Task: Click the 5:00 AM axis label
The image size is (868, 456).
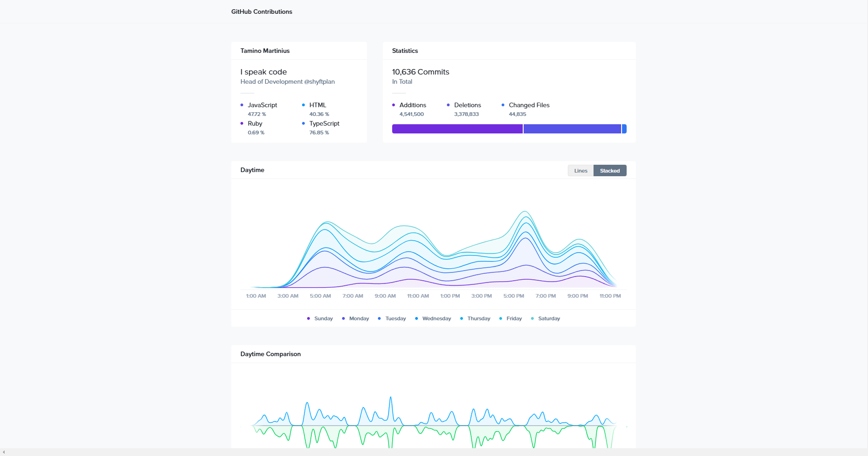Action: tap(320, 296)
